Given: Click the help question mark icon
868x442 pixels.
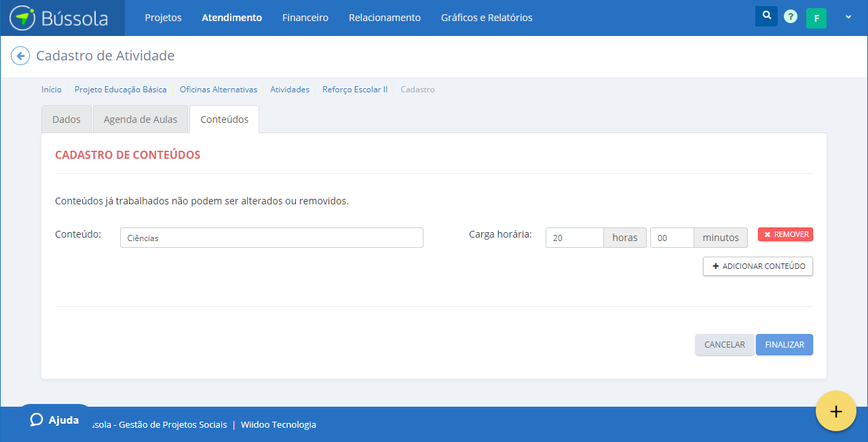Looking at the screenshot, I should pyautogui.click(x=790, y=17).
